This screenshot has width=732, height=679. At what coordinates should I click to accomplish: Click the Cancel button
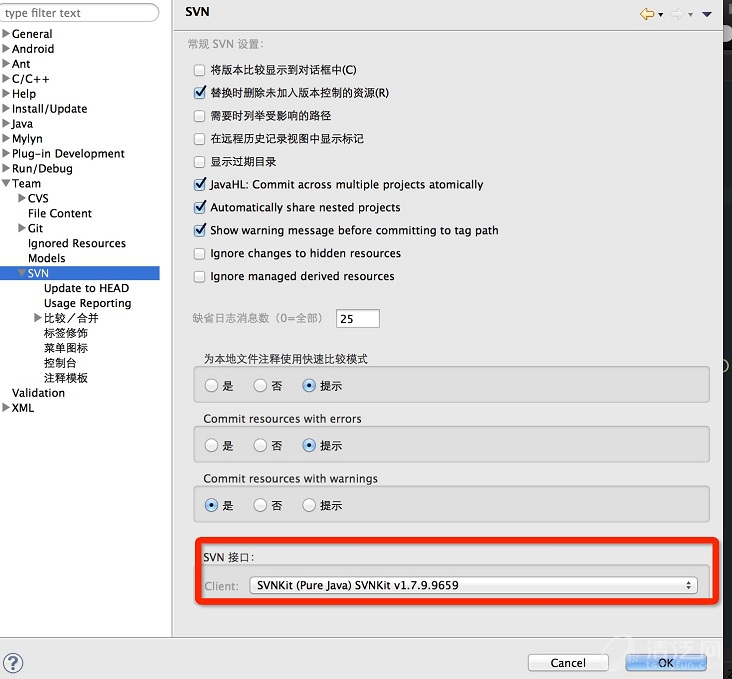click(568, 662)
